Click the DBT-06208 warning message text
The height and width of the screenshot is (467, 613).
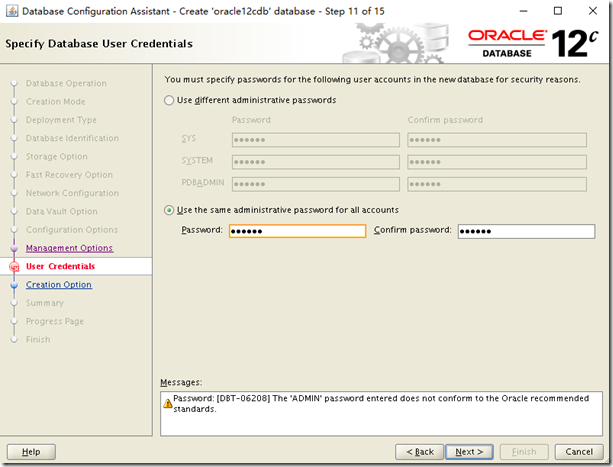pyautogui.click(x=381, y=404)
